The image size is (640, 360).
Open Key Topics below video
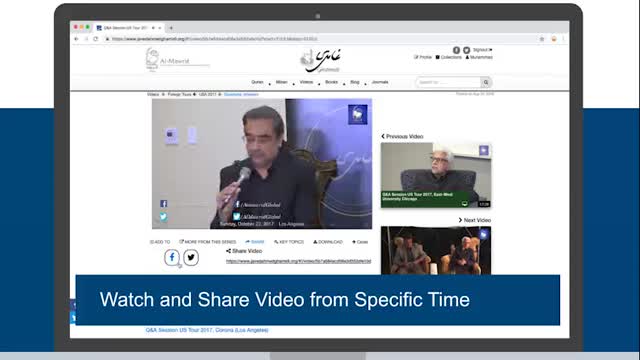289,242
